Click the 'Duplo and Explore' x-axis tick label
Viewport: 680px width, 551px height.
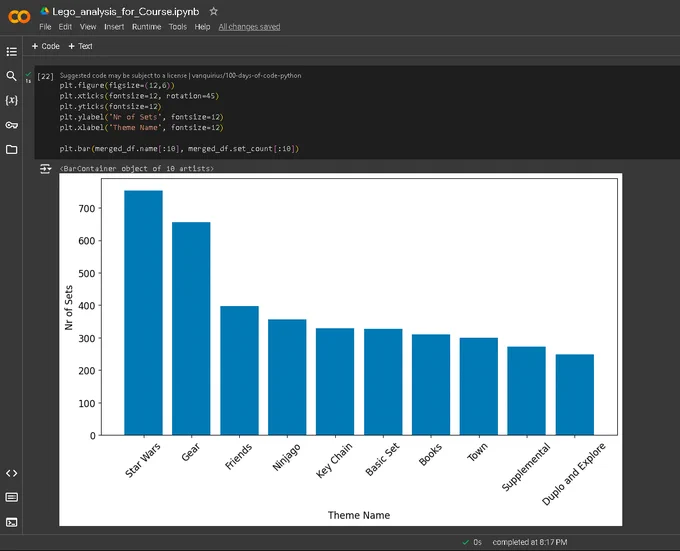573,474
